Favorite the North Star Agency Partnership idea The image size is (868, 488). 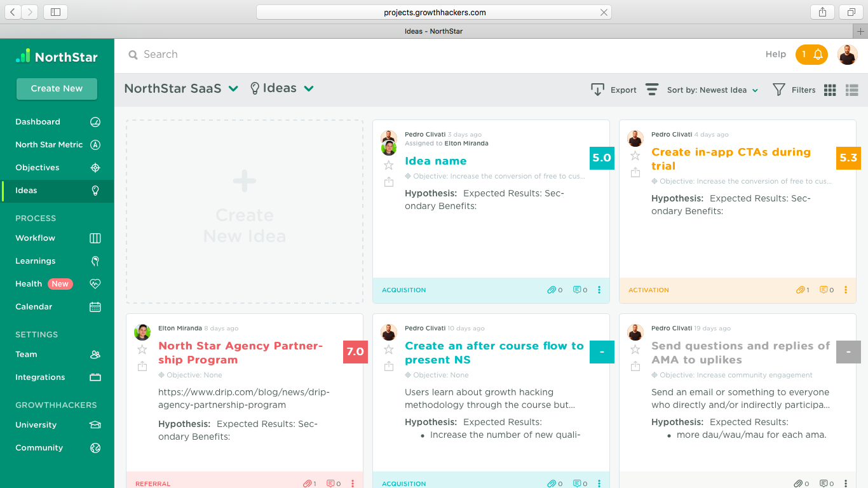(x=142, y=349)
